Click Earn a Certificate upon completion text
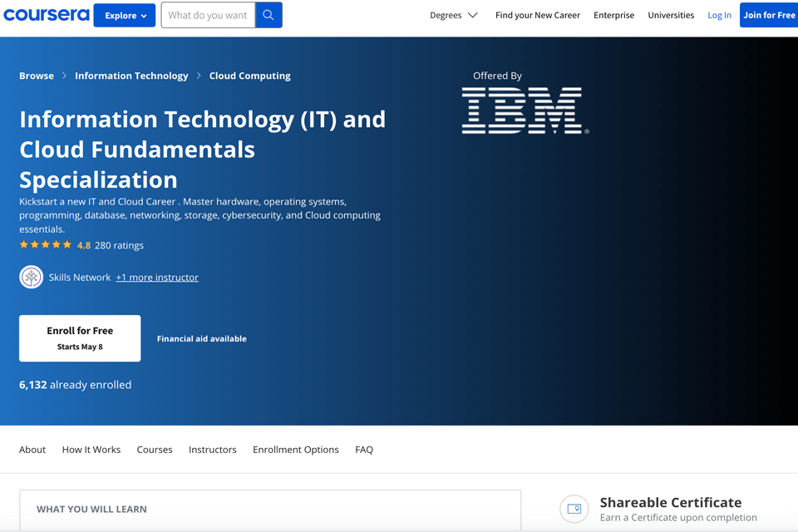Image resolution: width=798 pixels, height=532 pixels. click(x=678, y=518)
